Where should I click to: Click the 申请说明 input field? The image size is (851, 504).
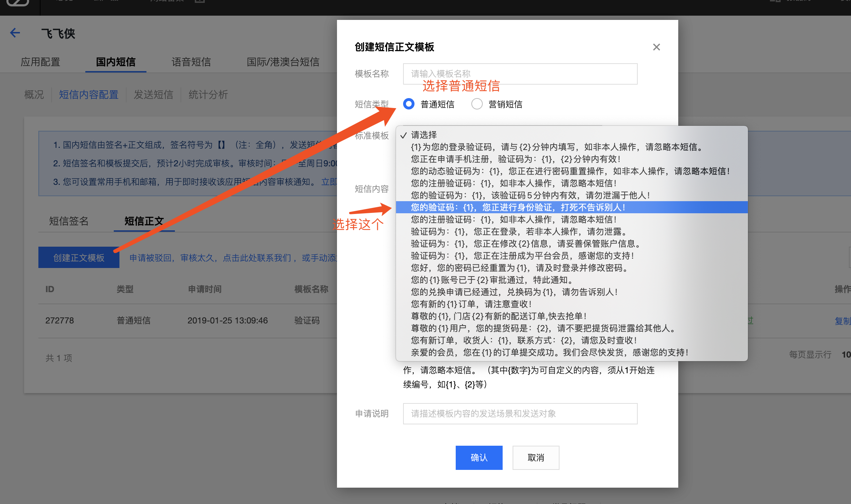coord(520,414)
